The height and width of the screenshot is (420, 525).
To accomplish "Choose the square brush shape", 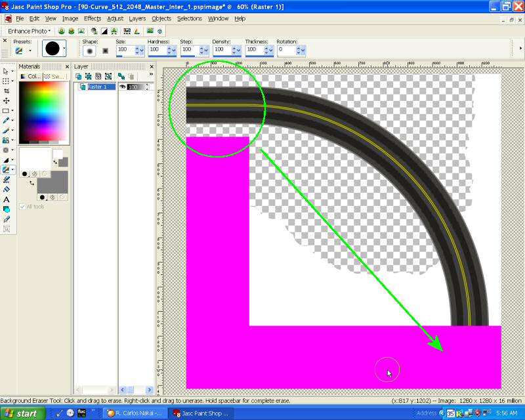I will [x=105, y=50].
